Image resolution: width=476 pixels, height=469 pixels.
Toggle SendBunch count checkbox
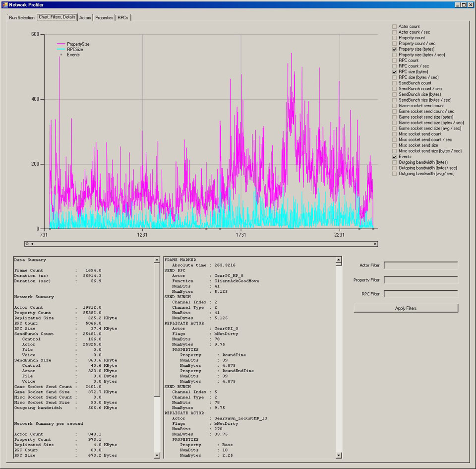(395, 83)
